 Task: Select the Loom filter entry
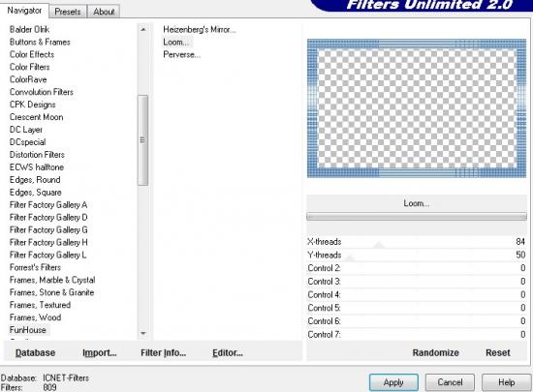[x=175, y=42]
